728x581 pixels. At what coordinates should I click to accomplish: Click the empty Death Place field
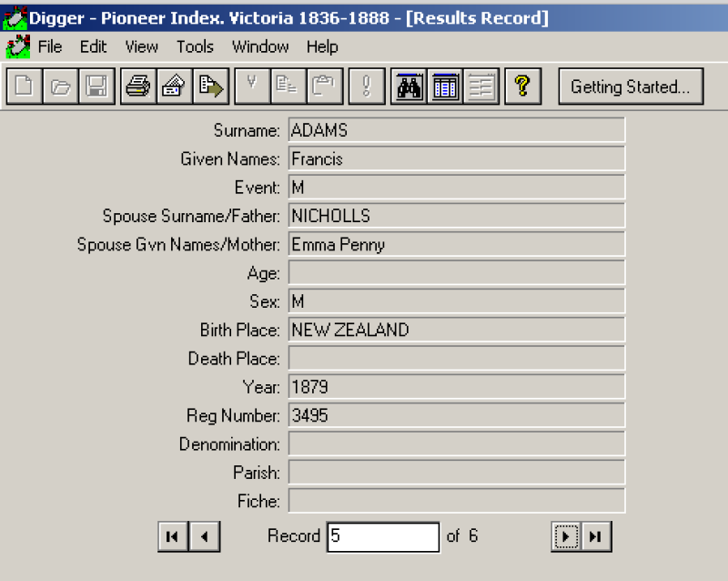point(457,359)
